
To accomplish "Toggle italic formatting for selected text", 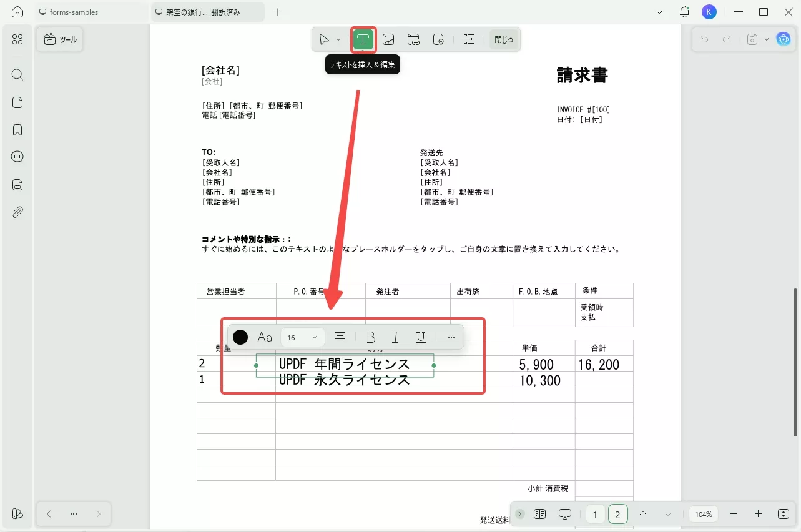I will 395,337.
